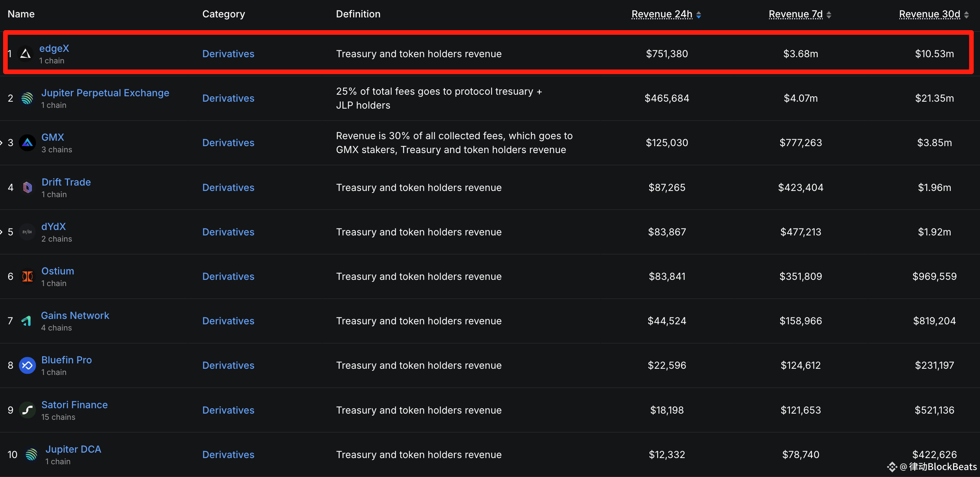Image resolution: width=980 pixels, height=477 pixels.
Task: Open the edgeX protocol link
Action: click(x=54, y=48)
